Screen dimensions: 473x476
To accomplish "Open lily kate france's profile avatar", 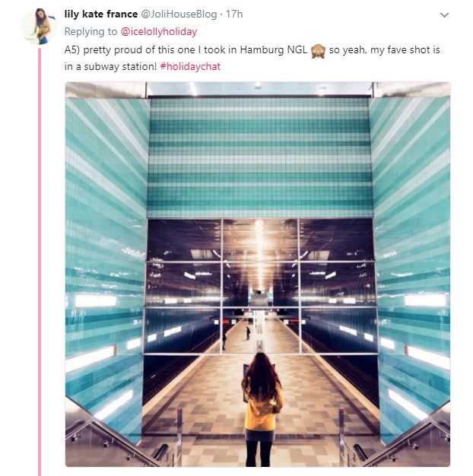I will click(x=39, y=27).
